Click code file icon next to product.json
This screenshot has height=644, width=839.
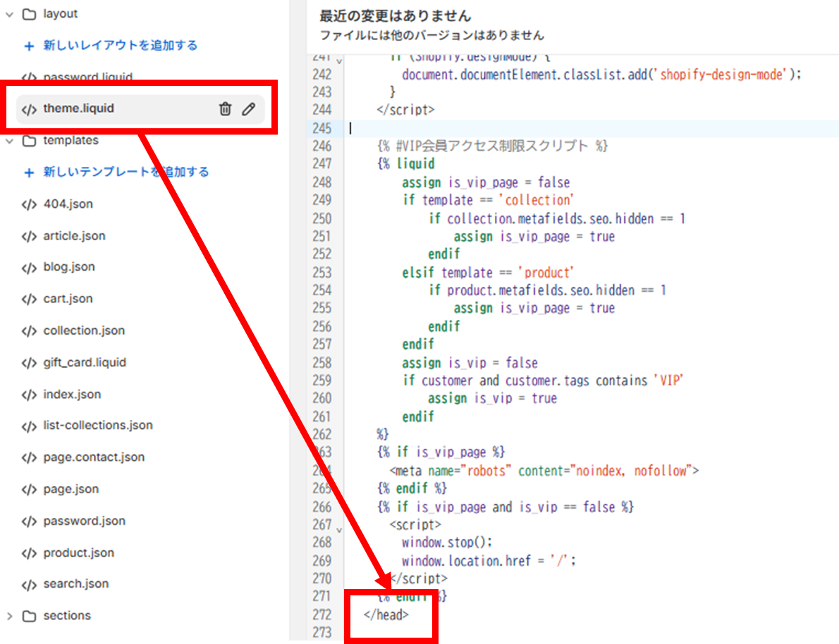tap(29, 554)
